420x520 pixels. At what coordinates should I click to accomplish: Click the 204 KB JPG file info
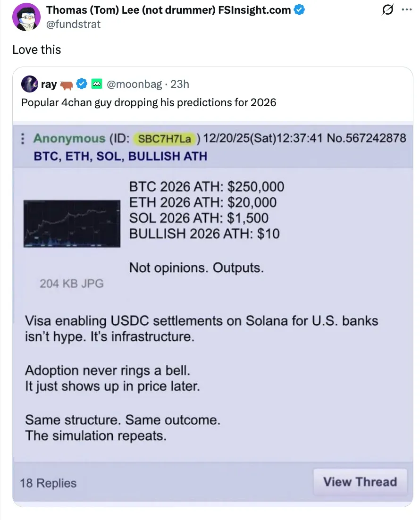pyautogui.click(x=71, y=284)
